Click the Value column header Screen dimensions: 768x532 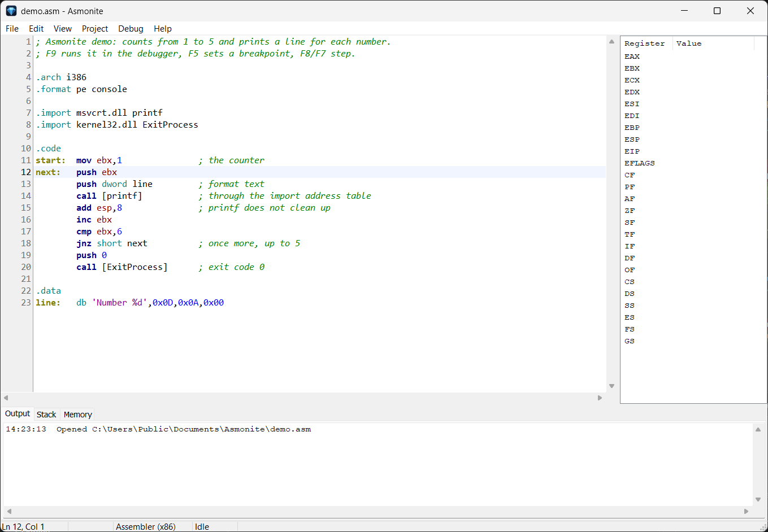(x=713, y=43)
